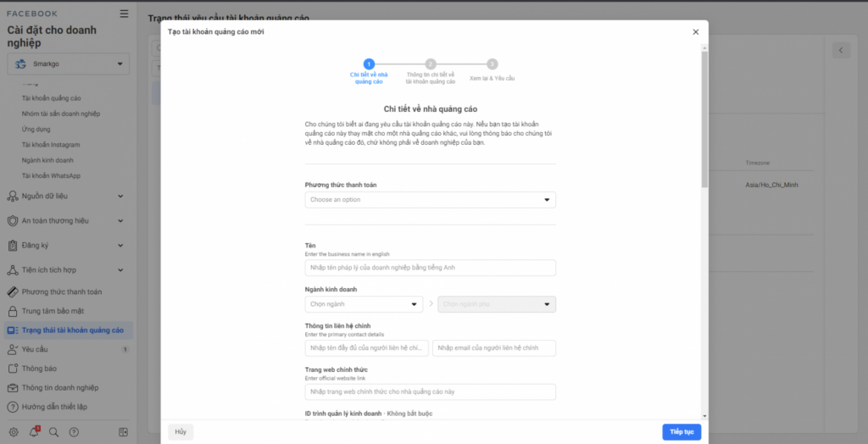Close the new ad account dialog
Screen dimensions: 868x444
(695, 32)
